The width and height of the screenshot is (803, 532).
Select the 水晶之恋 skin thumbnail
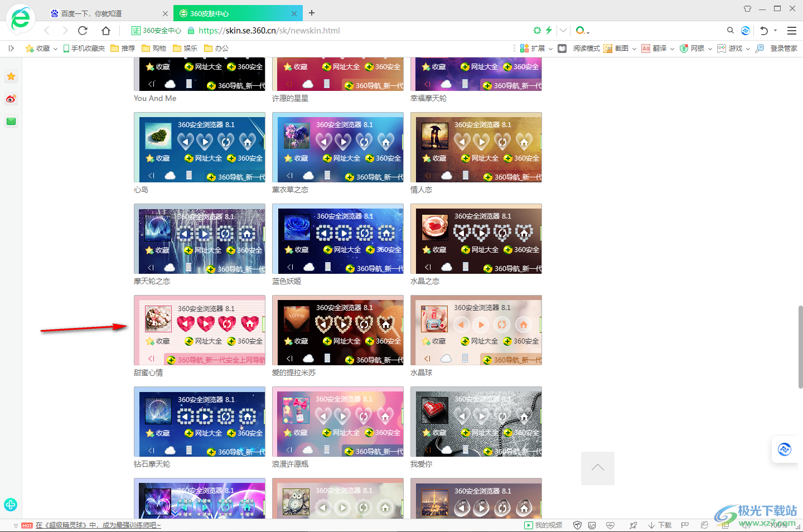(x=476, y=239)
